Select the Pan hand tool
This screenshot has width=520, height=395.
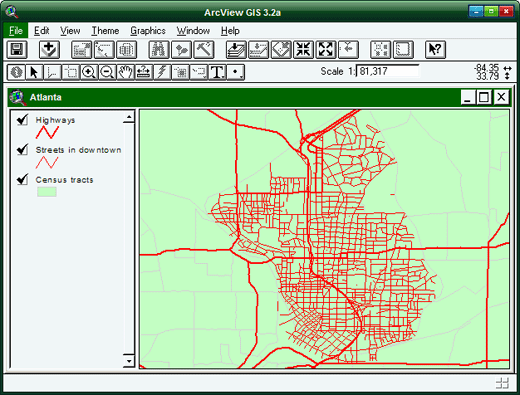pyautogui.click(x=125, y=72)
